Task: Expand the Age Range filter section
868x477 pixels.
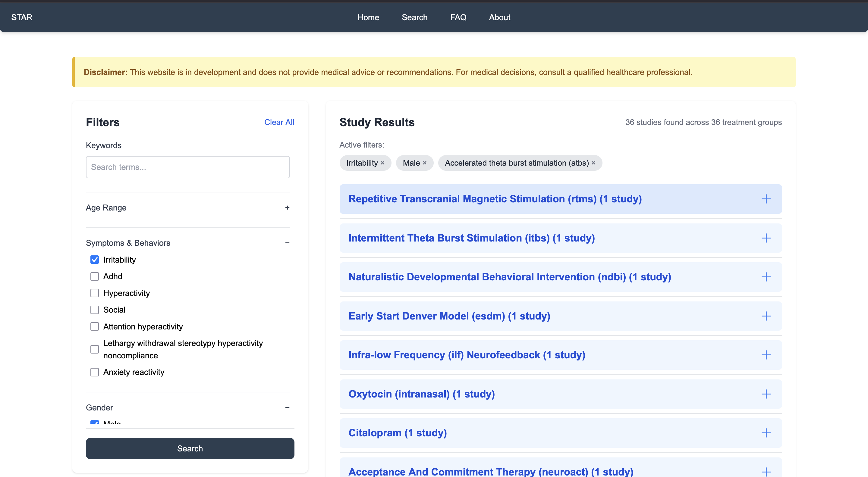Action: (287, 208)
